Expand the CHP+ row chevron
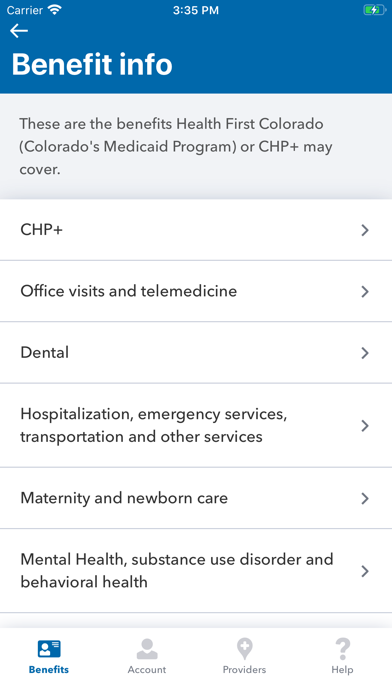This screenshot has width=392, height=696. (x=365, y=230)
